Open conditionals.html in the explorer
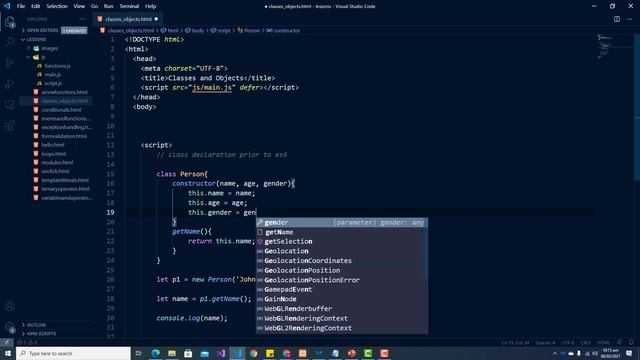Image resolution: width=640 pixels, height=360 pixels. (x=61, y=110)
